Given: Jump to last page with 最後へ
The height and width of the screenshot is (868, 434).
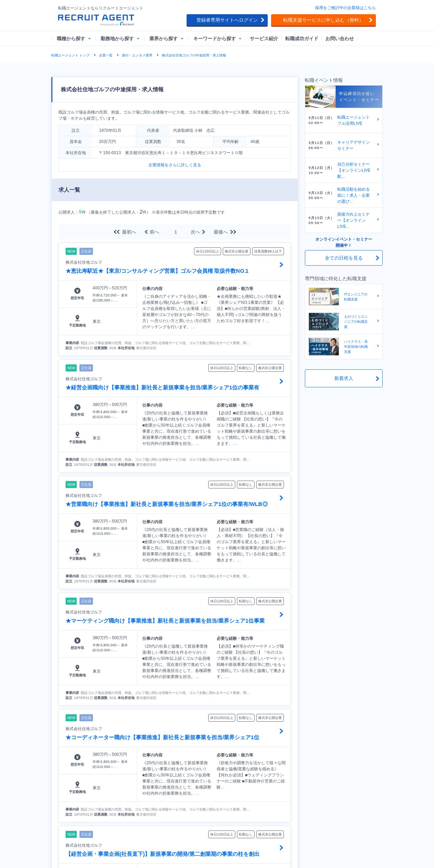Looking at the screenshot, I should (x=225, y=232).
